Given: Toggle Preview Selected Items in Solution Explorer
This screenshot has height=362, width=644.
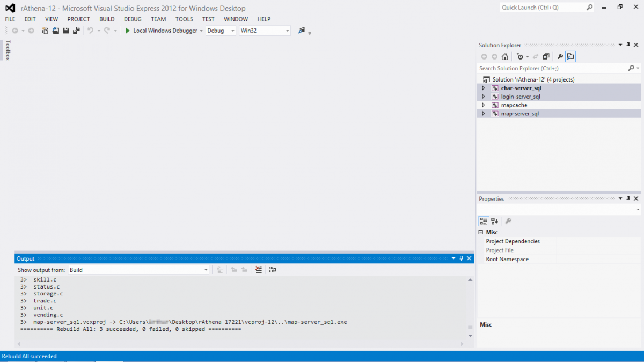Looking at the screenshot, I should tap(570, 56).
